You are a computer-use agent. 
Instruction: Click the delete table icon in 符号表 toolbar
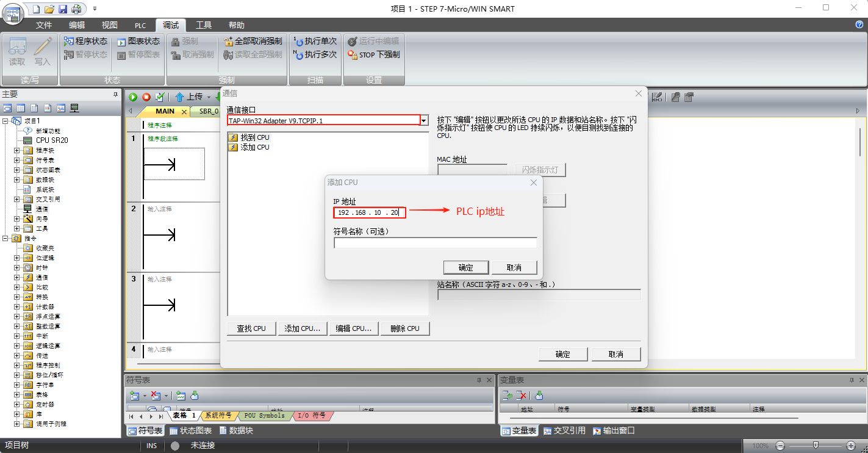click(x=156, y=396)
